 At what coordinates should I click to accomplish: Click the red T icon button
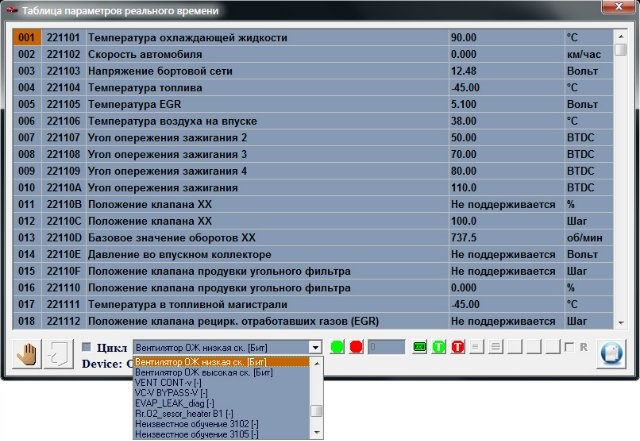click(x=457, y=347)
